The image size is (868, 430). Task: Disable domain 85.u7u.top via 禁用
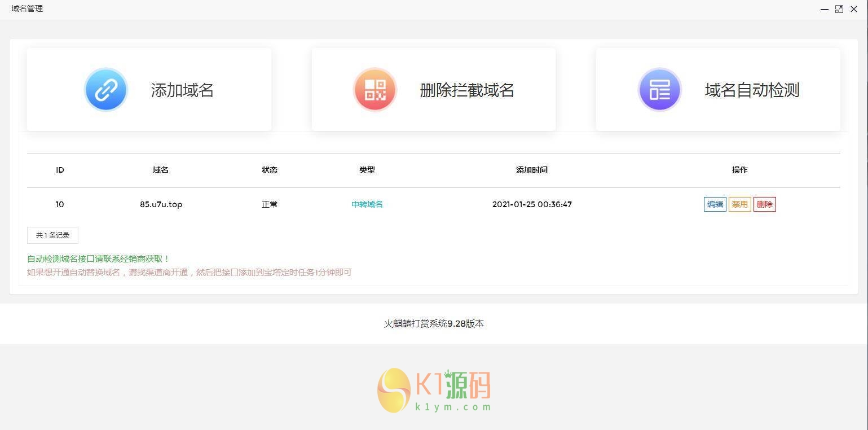(x=739, y=204)
